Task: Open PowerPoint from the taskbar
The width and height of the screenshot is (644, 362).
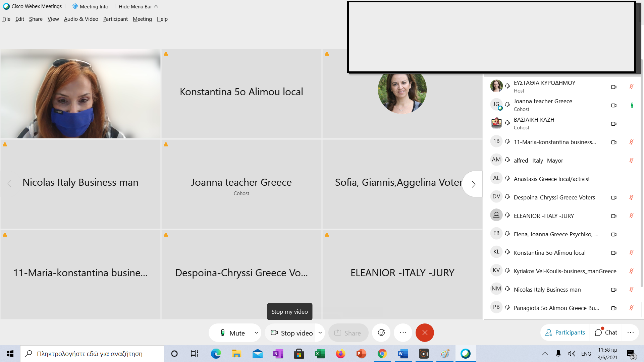Action: click(361, 354)
